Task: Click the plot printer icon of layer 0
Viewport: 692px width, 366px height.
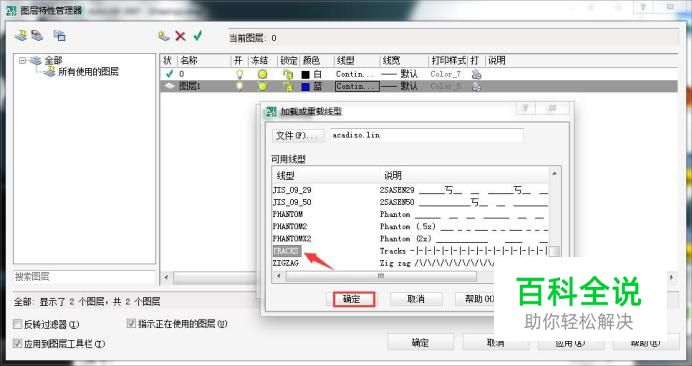Action: click(476, 74)
